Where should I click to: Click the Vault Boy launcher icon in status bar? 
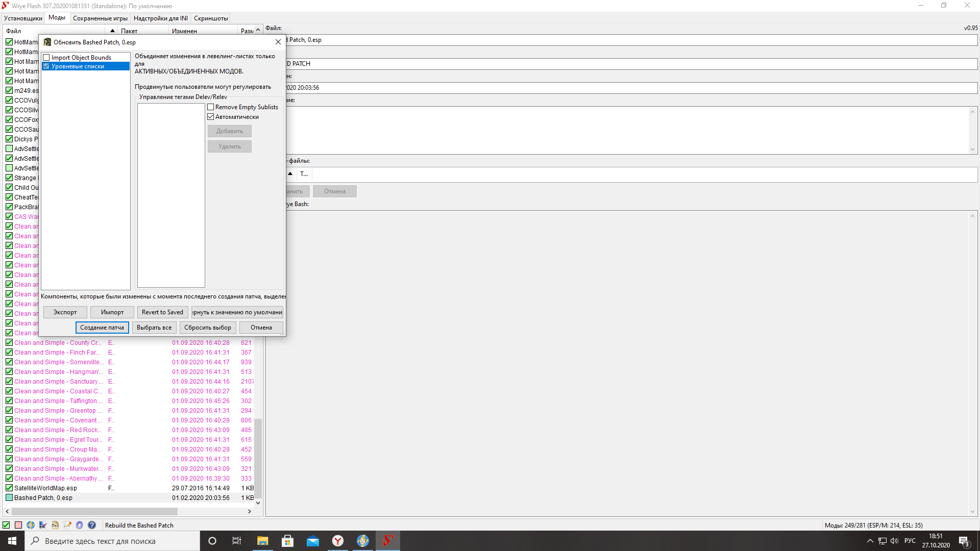(31, 525)
